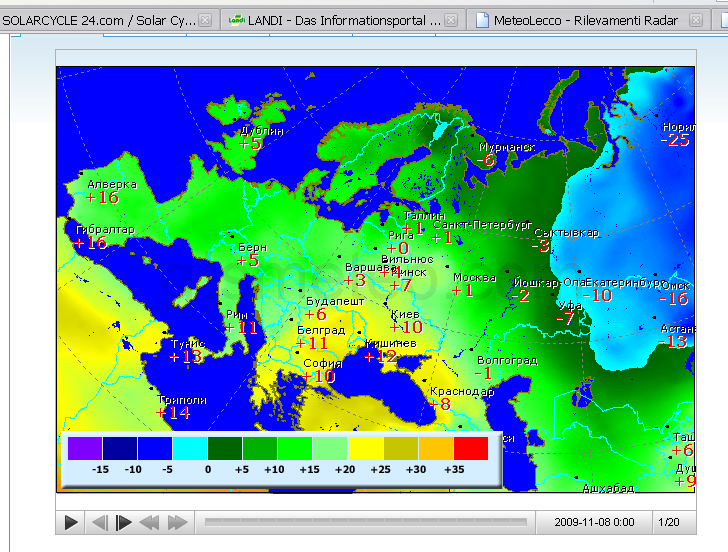Click the red +35 legend color swatch
728x552 pixels.
471,448
